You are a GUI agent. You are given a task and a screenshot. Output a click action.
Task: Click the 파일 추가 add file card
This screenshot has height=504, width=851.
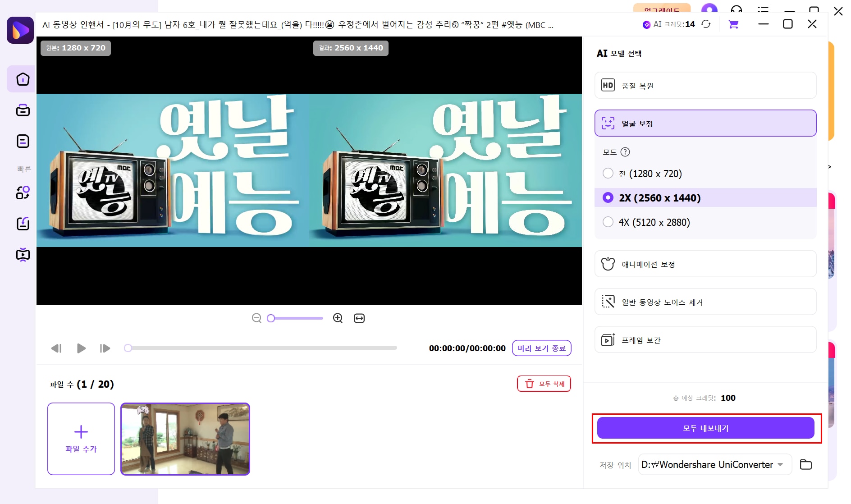coord(81,439)
